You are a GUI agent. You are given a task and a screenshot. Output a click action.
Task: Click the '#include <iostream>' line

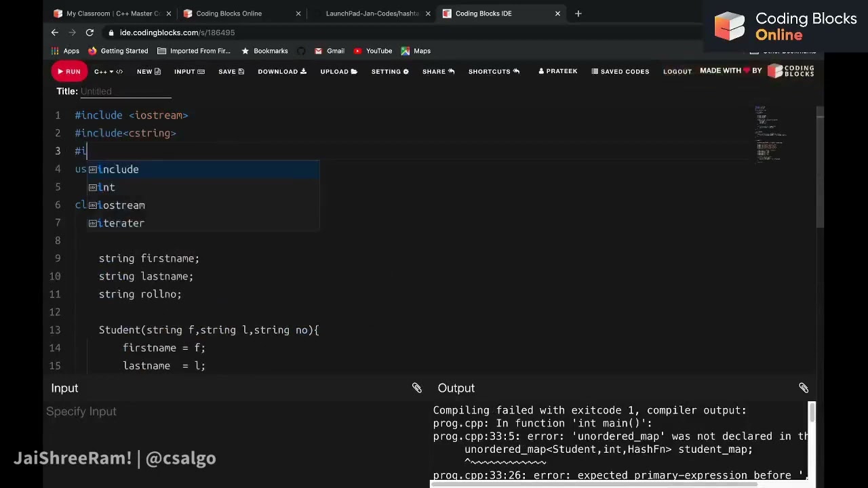click(132, 116)
